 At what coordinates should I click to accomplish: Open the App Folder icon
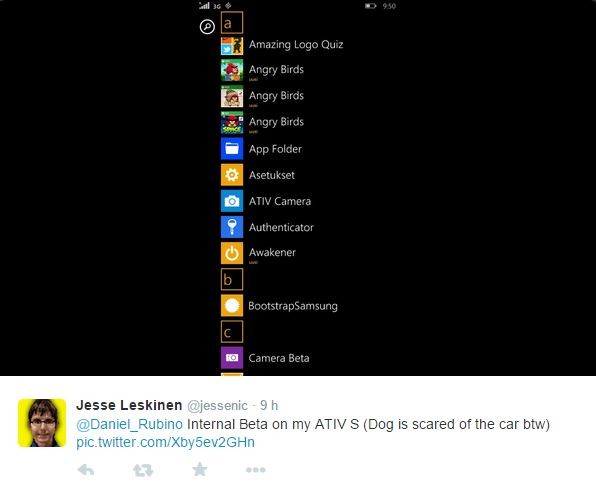coord(232,149)
